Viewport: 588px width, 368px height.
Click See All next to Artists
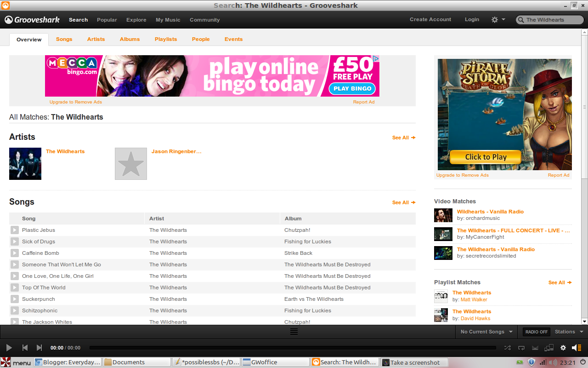click(404, 138)
